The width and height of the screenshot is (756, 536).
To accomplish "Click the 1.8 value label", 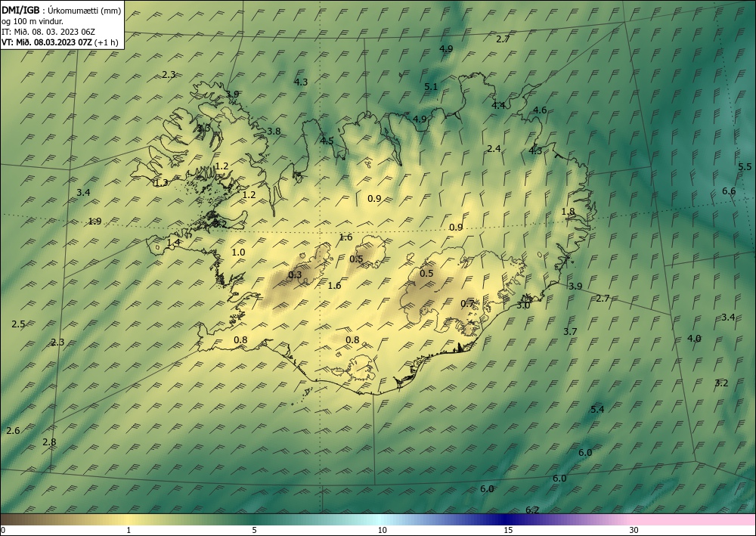I will point(569,211).
